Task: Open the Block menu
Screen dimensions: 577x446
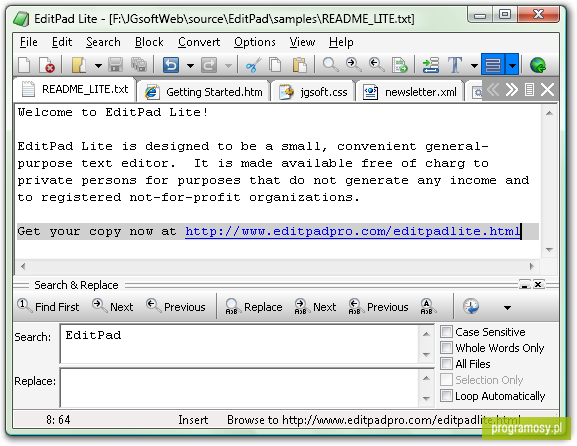Action: coord(149,42)
